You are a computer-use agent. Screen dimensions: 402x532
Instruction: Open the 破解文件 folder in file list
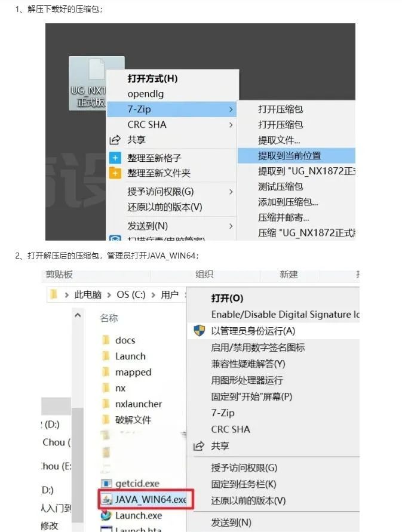point(133,420)
